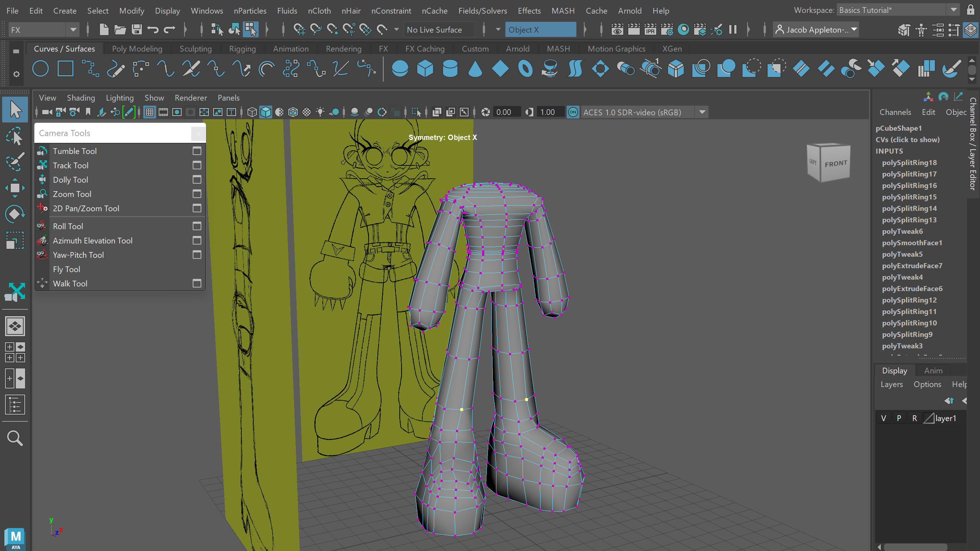This screenshot has width=980, height=551.
Task: Expand the Workspace Basics Tutorial dropdown
Action: pos(953,10)
